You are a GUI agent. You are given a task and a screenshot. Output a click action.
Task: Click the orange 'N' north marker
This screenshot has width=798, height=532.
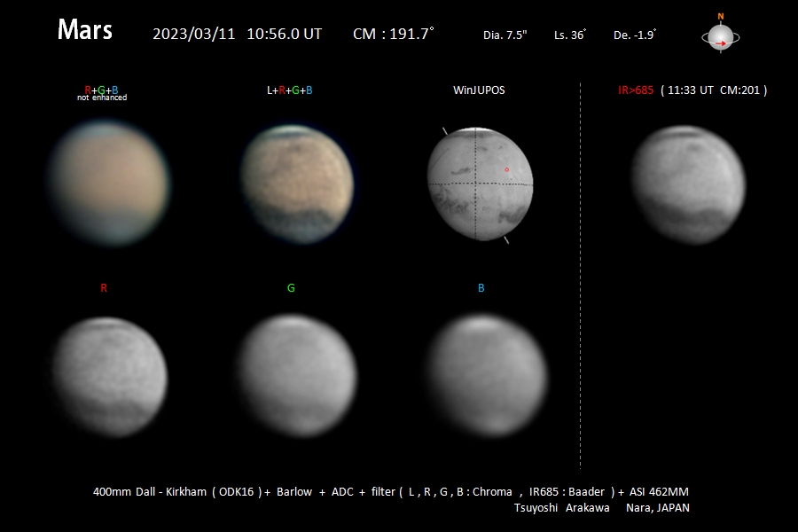coord(721,17)
